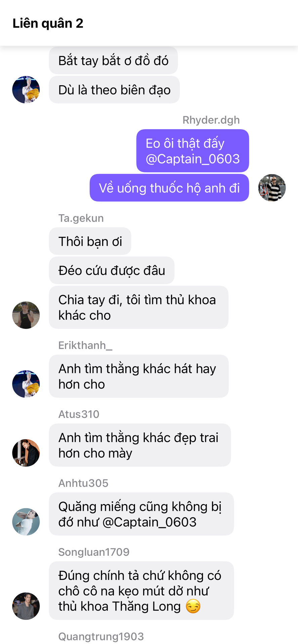Tap the Rhyder.dgh sender name label

click(x=211, y=120)
